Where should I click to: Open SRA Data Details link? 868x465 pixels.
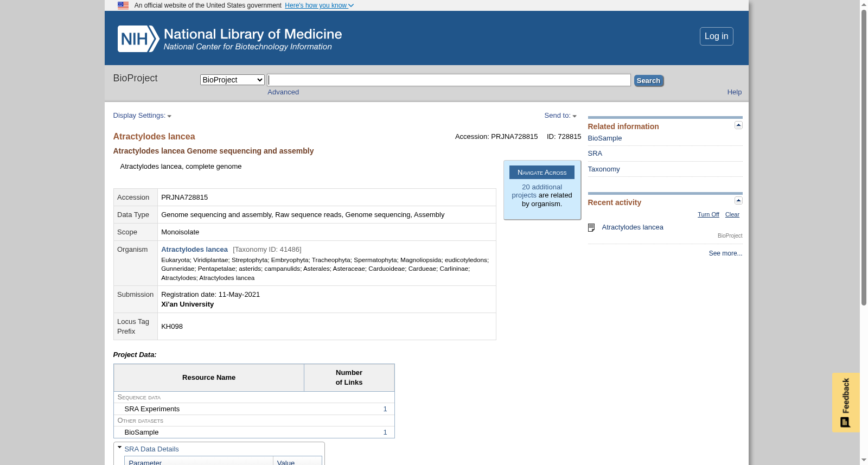click(151, 449)
